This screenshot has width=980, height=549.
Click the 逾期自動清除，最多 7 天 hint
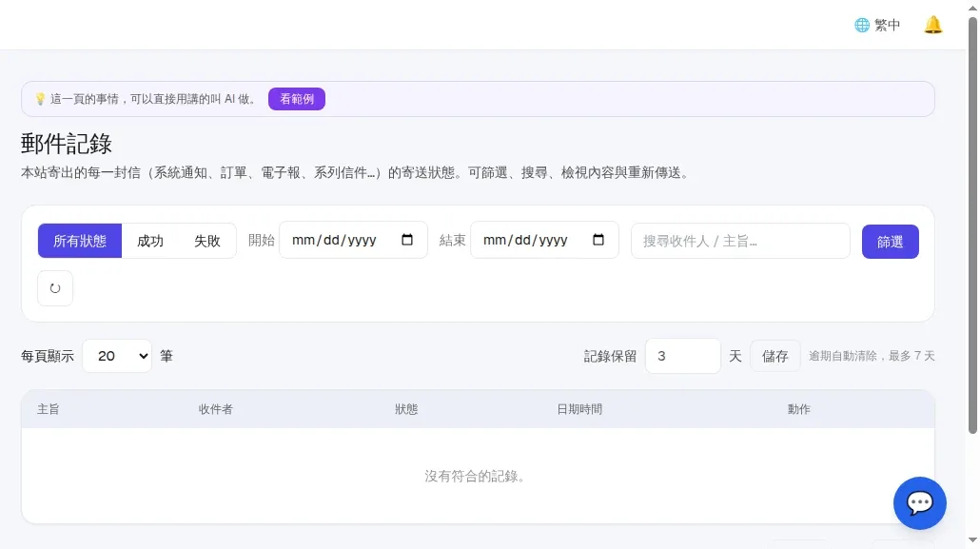coord(872,356)
